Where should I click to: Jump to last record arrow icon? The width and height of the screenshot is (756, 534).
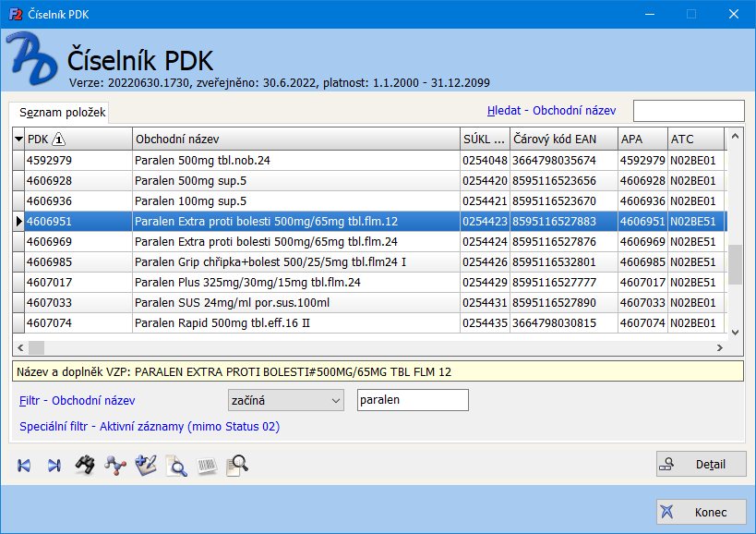[54, 466]
